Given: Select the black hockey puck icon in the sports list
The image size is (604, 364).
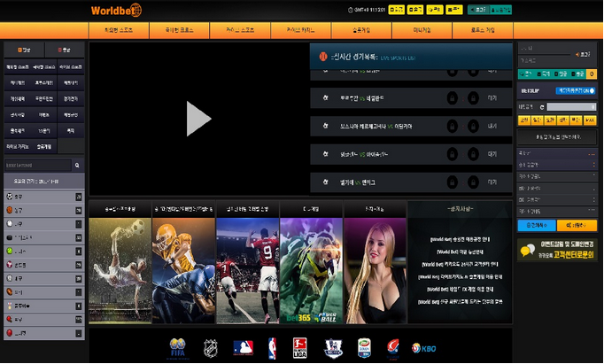Looking at the screenshot, I should 10,237.
